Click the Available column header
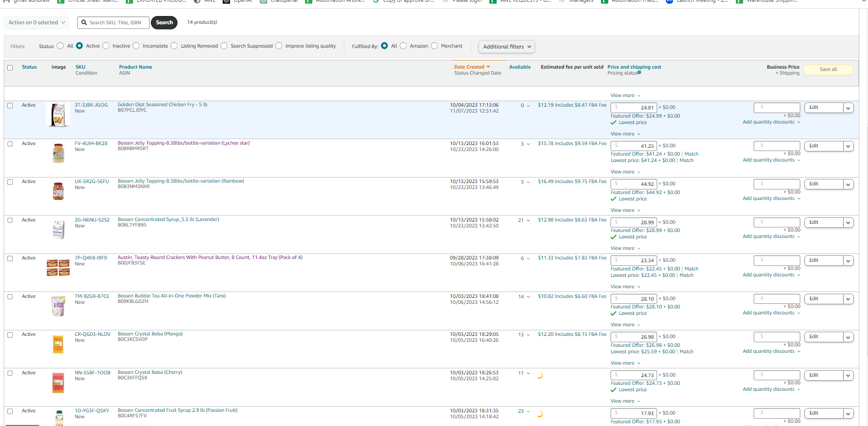This screenshot has width=868, height=426. [x=520, y=67]
